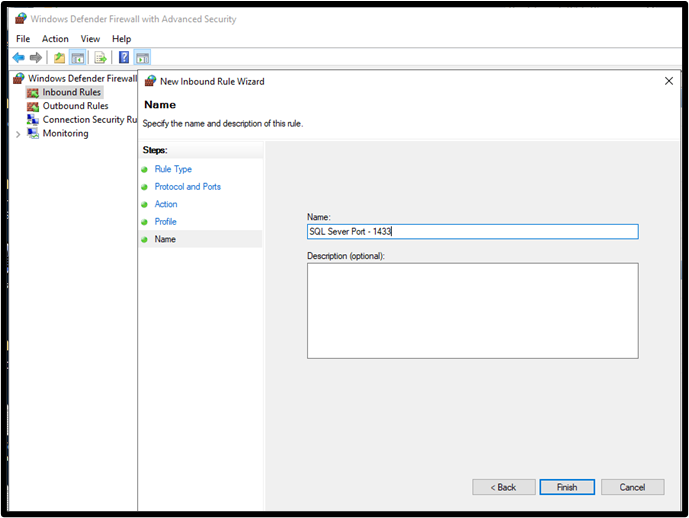689x518 pixels.
Task: Open the File menu
Action: (23, 39)
